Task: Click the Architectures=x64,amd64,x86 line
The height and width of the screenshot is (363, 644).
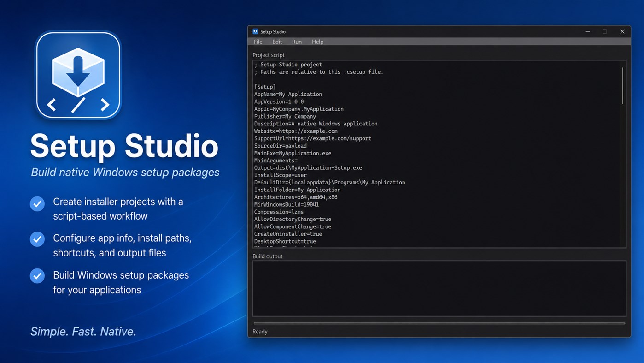Action: click(x=296, y=197)
